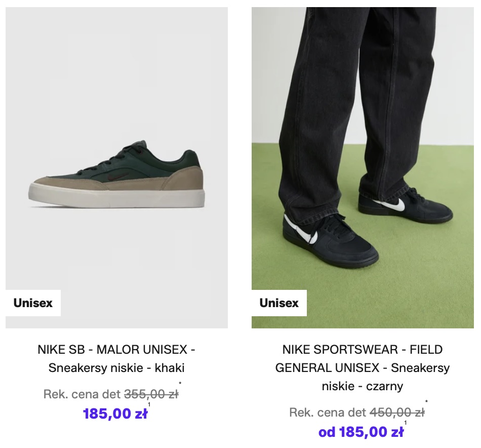The image size is (481, 448).
Task: Click the "od 185,00 zł" price
Action: (x=361, y=432)
